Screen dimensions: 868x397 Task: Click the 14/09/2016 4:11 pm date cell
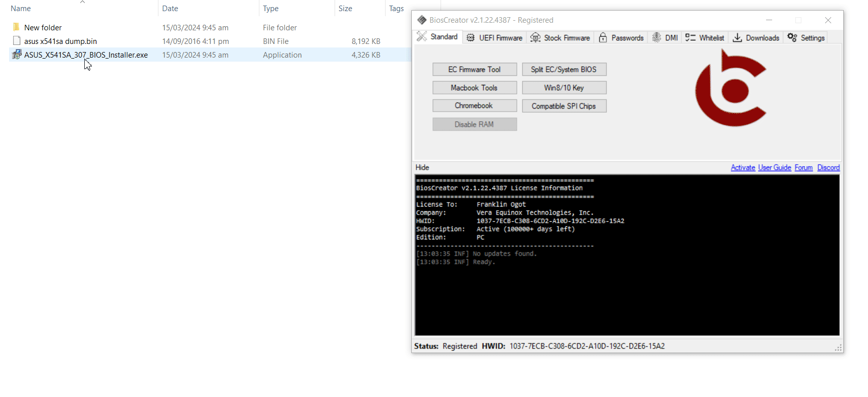point(195,41)
